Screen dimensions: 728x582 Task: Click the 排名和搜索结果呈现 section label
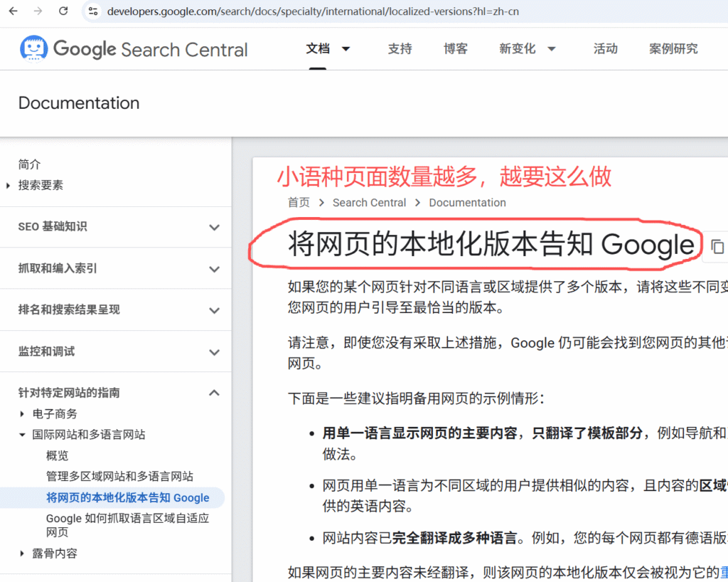(69, 309)
